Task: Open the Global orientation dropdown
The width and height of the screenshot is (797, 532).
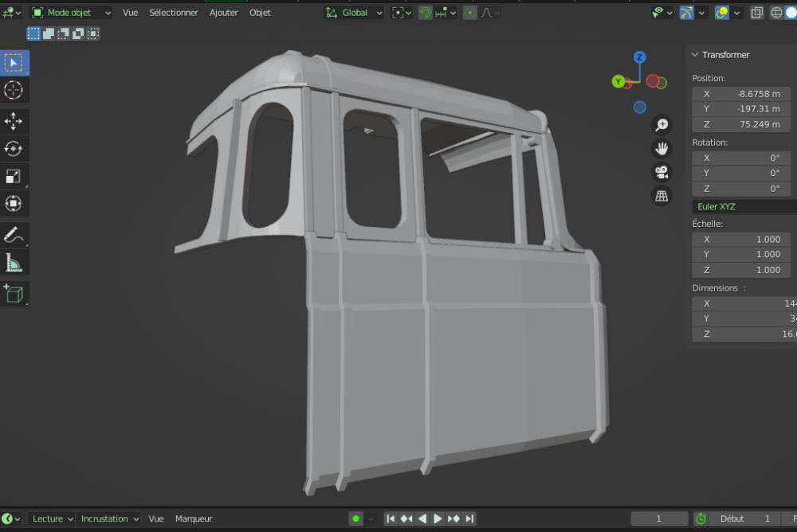Action: (354, 13)
